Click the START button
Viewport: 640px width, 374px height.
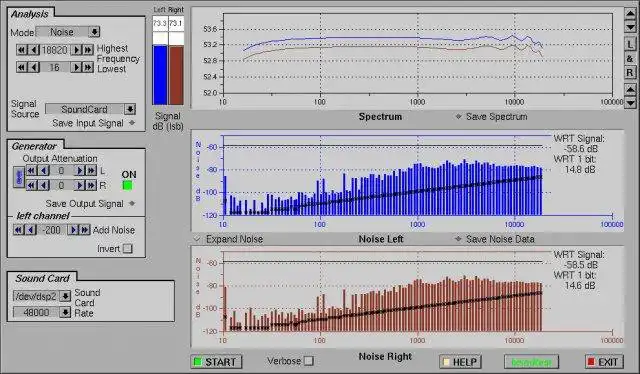pyautogui.click(x=216, y=362)
